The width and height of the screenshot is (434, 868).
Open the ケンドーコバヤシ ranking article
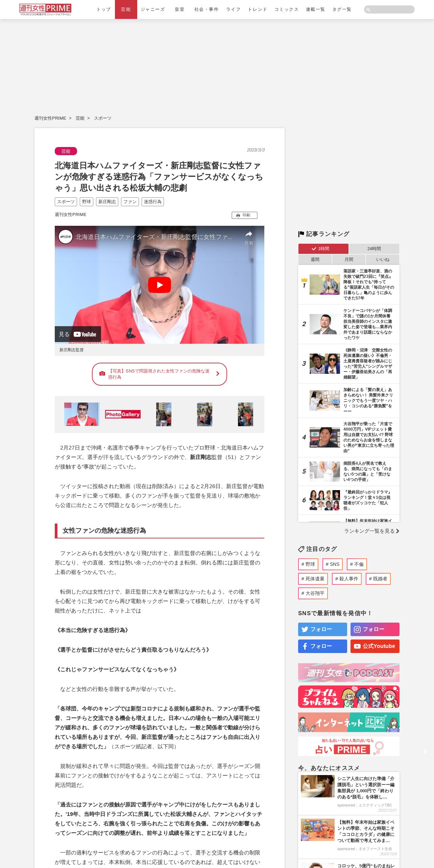[x=349, y=324]
